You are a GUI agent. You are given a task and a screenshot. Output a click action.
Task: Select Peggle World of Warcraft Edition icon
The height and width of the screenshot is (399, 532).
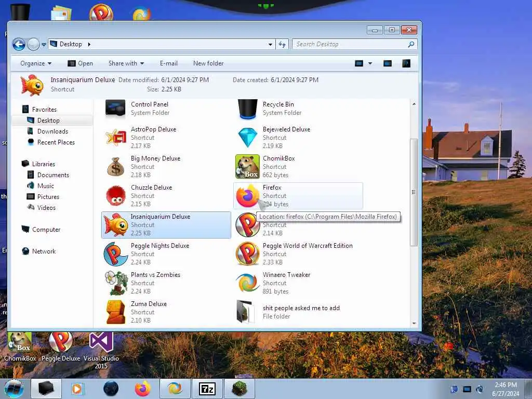tap(247, 254)
